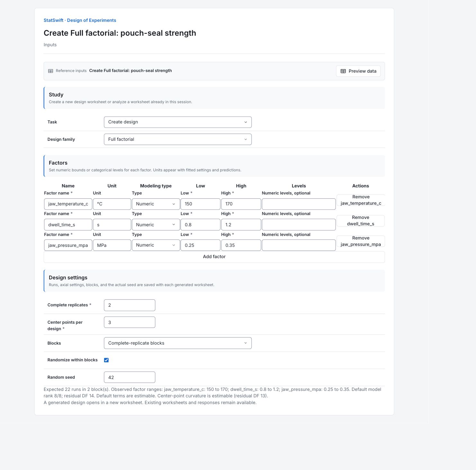The height and width of the screenshot is (470, 476).
Task: Open Type dropdown for jaw_pressure_mpa
Action: (x=156, y=245)
